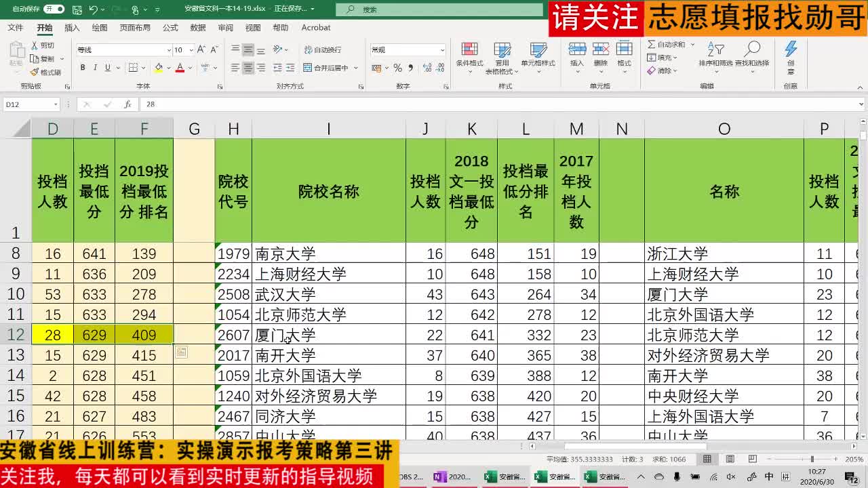Click Merge and Center (合并后居中) button

(x=327, y=68)
